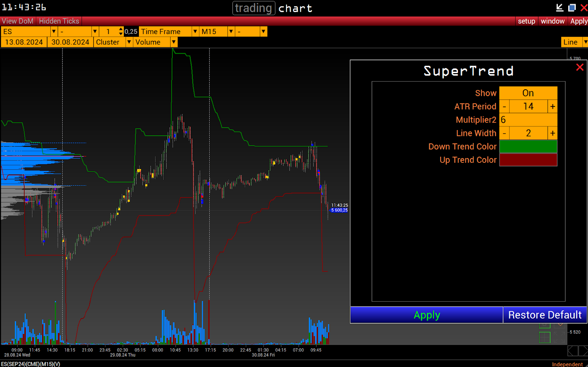
Task: Open the setup menu
Action: tap(526, 21)
